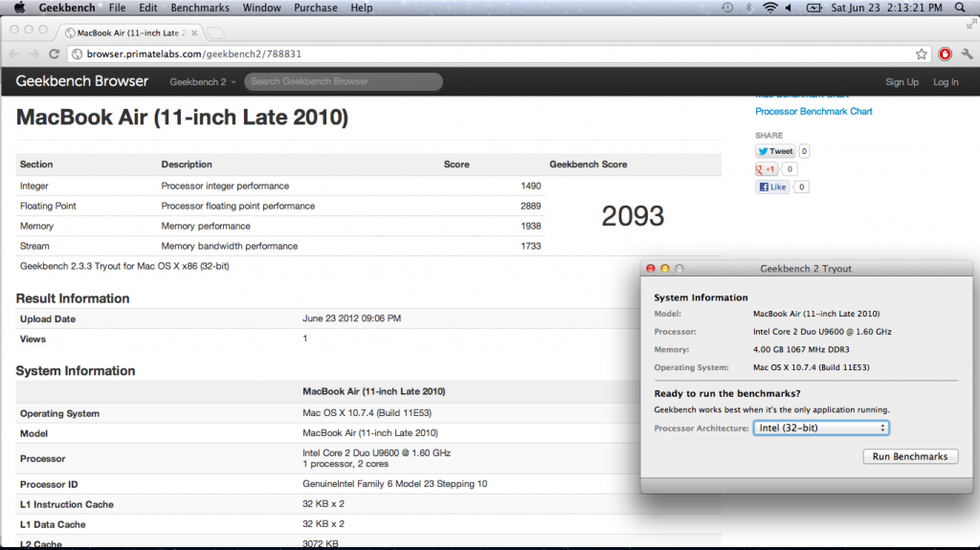
Task: Click the Integer score 1490
Action: pos(530,186)
